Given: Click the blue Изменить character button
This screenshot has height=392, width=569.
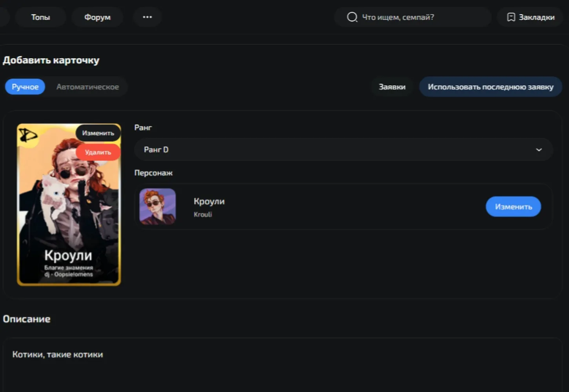Looking at the screenshot, I should (x=513, y=207).
